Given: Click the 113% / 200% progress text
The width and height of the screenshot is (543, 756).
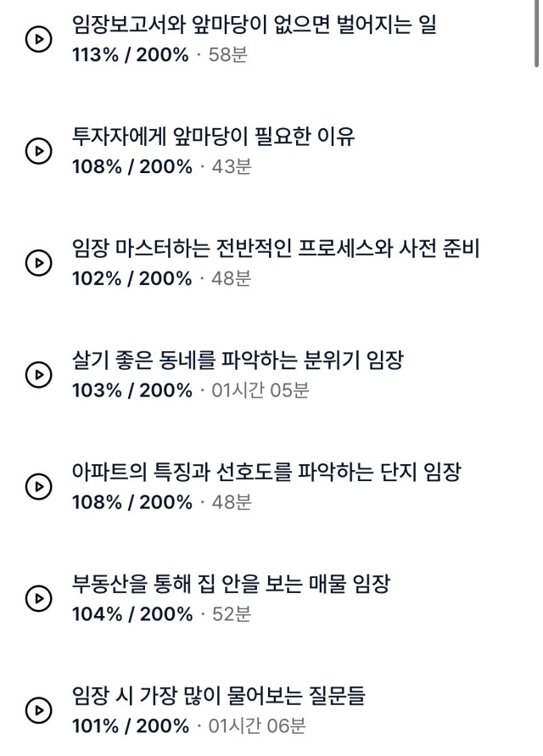Looking at the screenshot, I should (130, 55).
